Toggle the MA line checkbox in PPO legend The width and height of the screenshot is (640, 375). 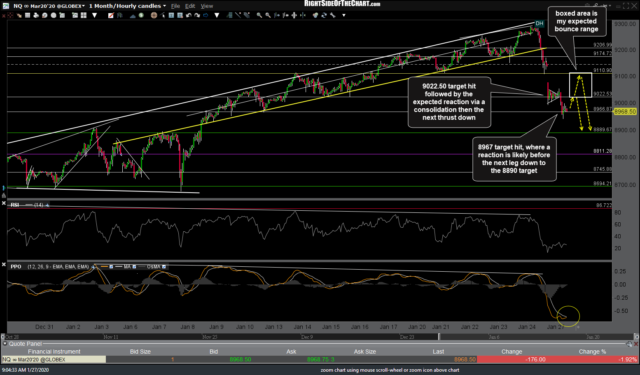(134, 266)
